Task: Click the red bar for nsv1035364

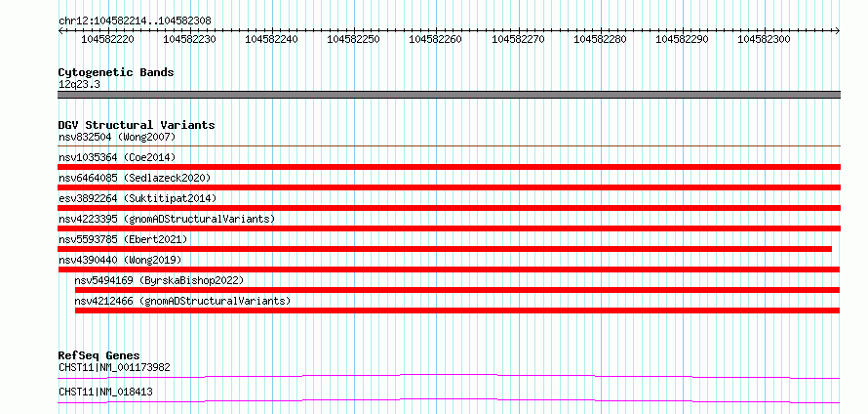Action: pos(450,167)
